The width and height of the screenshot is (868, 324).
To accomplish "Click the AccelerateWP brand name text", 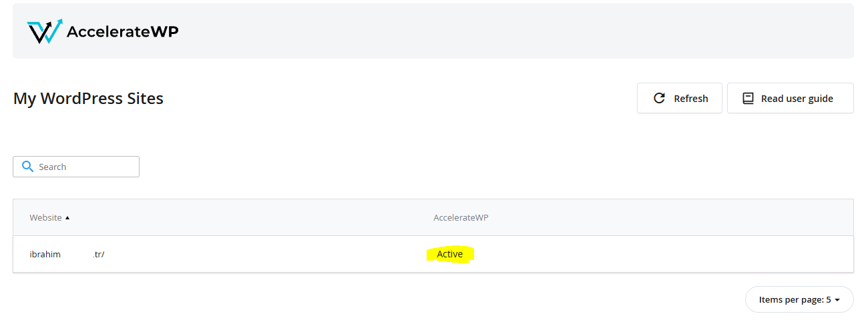I will pos(122,31).
